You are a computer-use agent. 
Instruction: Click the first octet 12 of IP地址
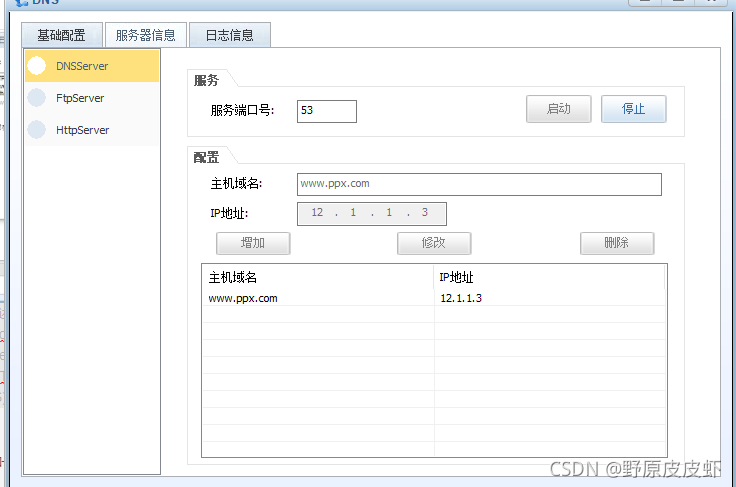[x=317, y=213]
